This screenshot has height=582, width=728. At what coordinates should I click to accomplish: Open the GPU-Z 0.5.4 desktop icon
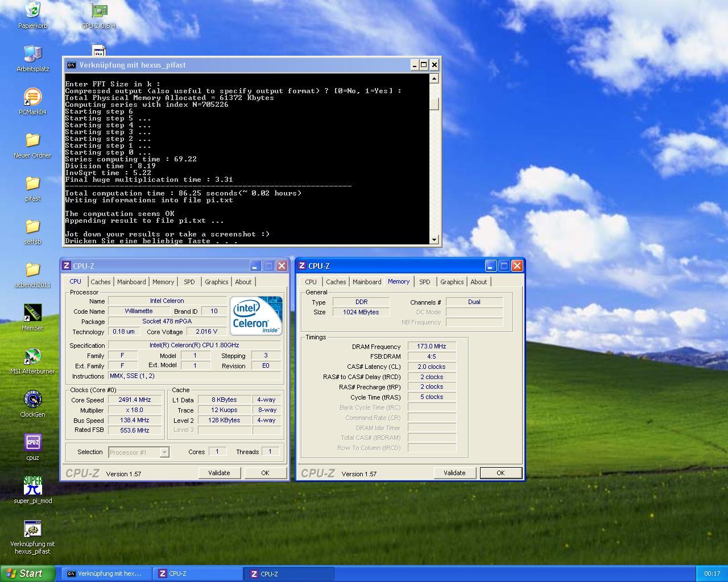coord(98,15)
